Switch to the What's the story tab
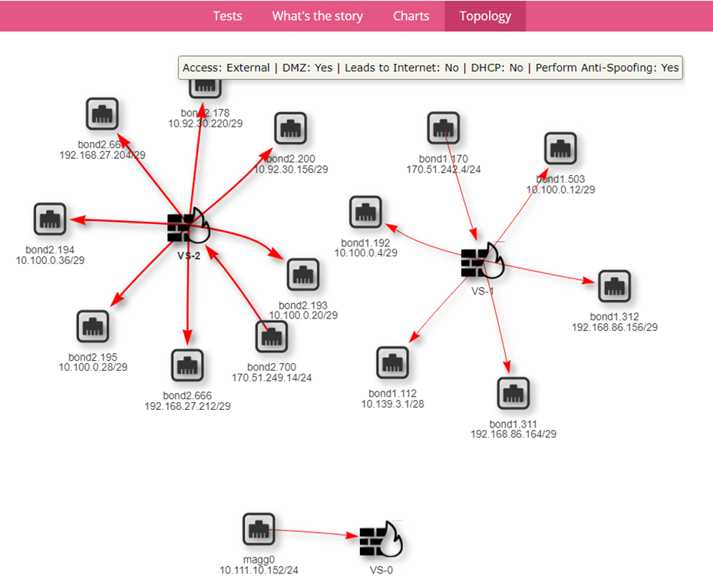The image size is (713, 588). point(317,15)
